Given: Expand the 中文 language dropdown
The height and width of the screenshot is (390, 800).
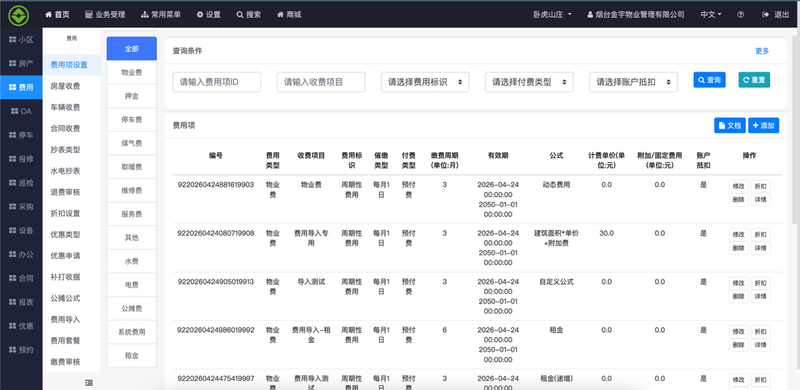Looking at the screenshot, I should (711, 15).
